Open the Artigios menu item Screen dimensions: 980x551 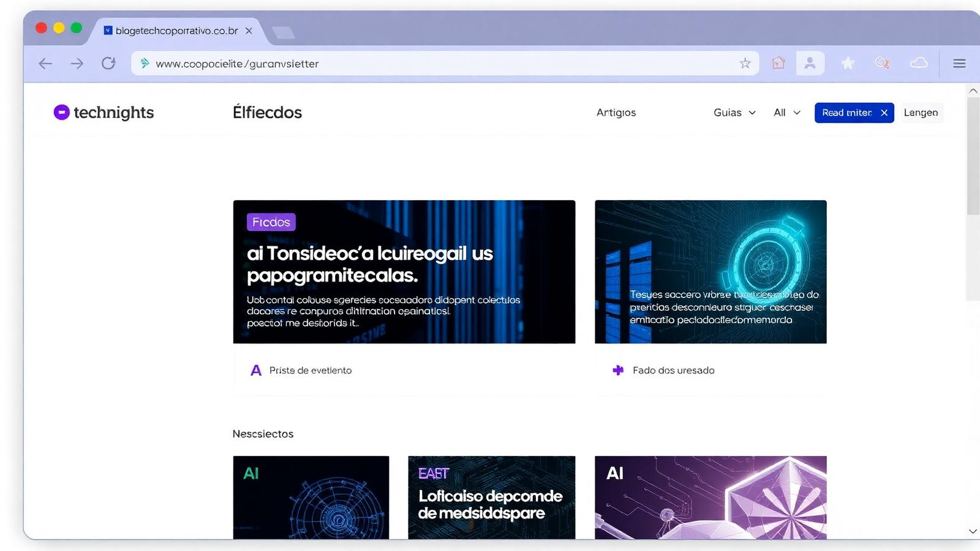coord(616,112)
